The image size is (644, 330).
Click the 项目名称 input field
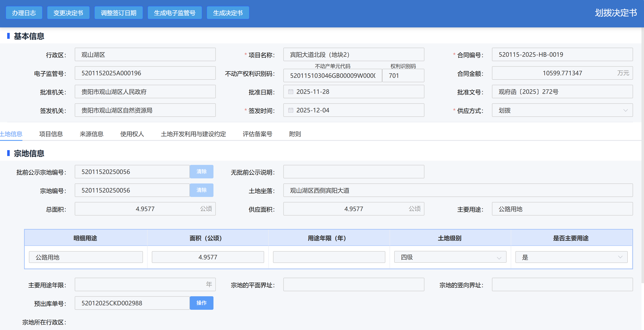coord(353,55)
